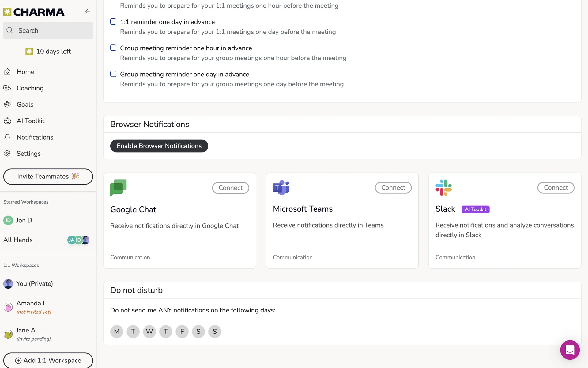Connect the Slack integration
The height and width of the screenshot is (368, 588).
556,188
